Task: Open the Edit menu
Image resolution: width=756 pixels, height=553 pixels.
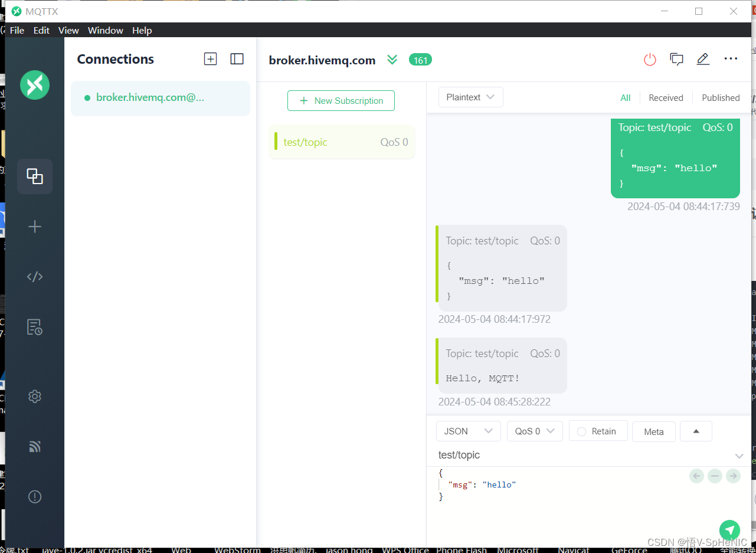Action: coord(41,30)
